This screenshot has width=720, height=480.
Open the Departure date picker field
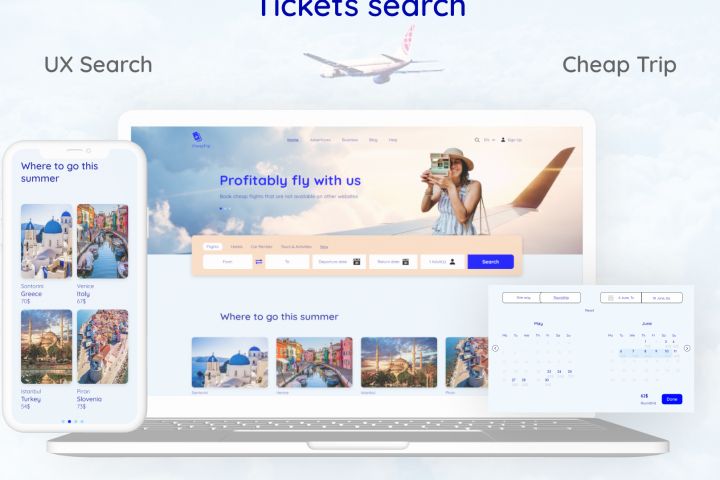click(339, 262)
